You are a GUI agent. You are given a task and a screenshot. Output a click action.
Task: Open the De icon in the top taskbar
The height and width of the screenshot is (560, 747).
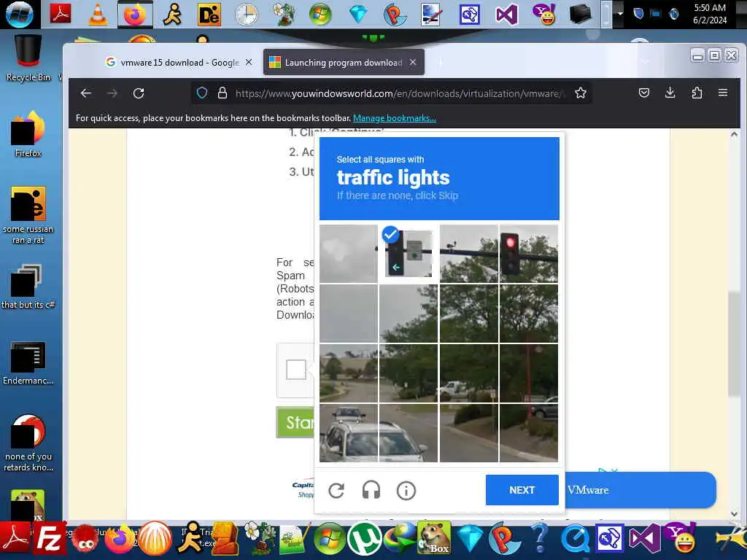[x=209, y=15]
